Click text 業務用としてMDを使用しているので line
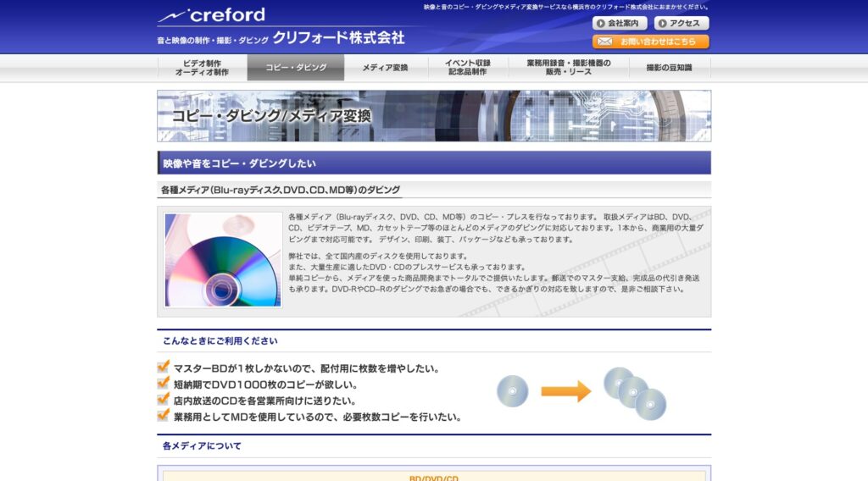Viewport: 868px width, 481px height. [x=318, y=417]
